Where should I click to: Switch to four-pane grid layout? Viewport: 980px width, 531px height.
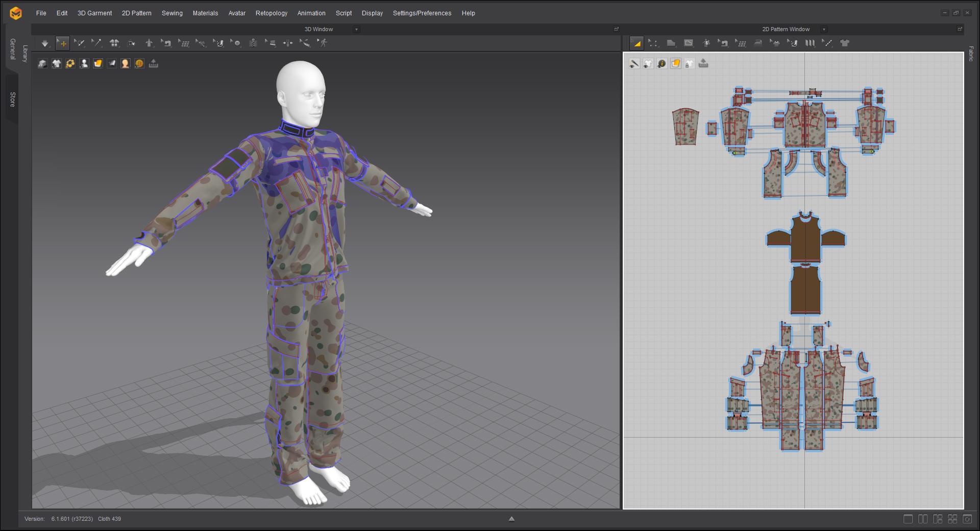(952, 519)
